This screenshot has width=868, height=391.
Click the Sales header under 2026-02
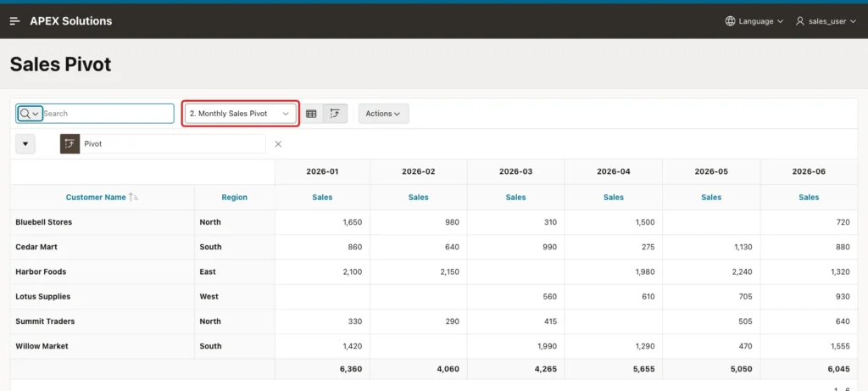pos(419,197)
